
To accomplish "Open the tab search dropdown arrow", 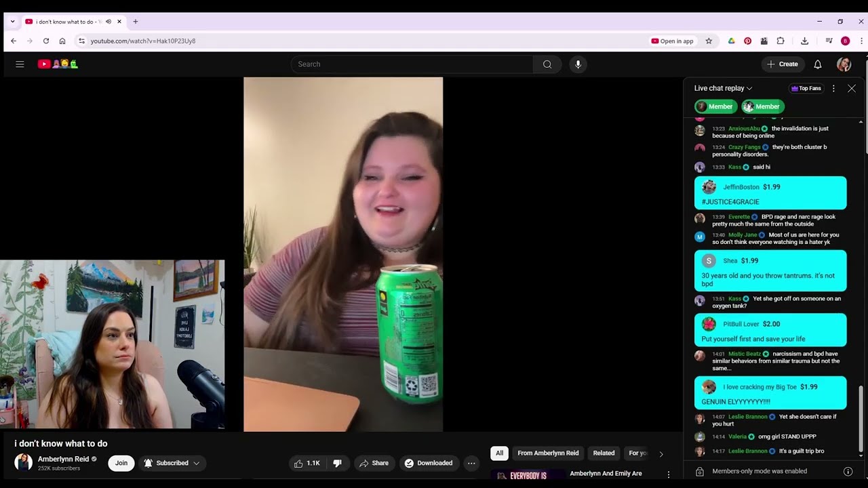I will point(12,22).
